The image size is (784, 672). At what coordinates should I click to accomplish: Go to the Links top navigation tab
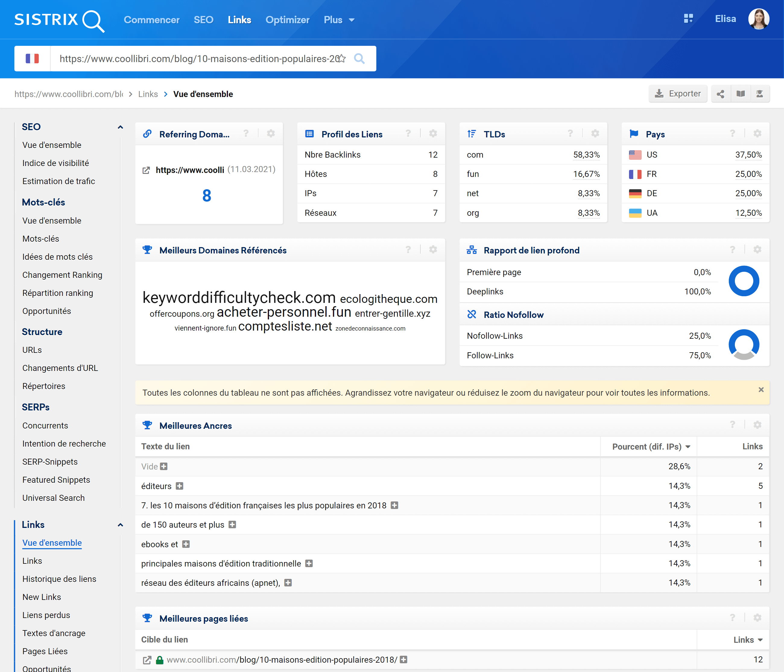pyautogui.click(x=239, y=20)
